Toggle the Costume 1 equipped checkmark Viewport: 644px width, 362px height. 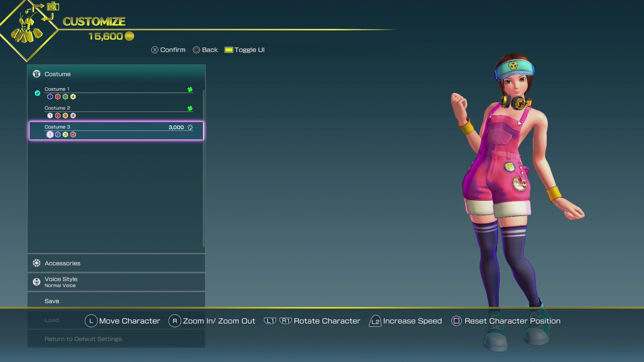(x=38, y=93)
